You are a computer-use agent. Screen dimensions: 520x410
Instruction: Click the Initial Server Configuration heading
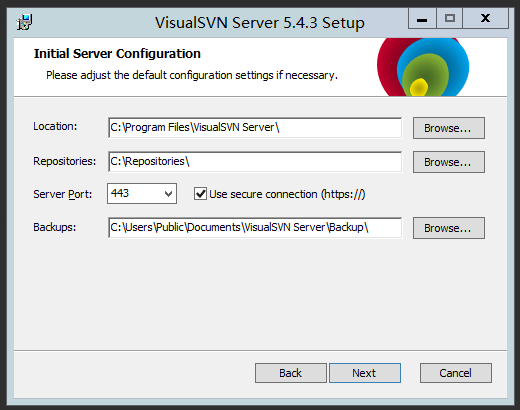click(x=117, y=54)
